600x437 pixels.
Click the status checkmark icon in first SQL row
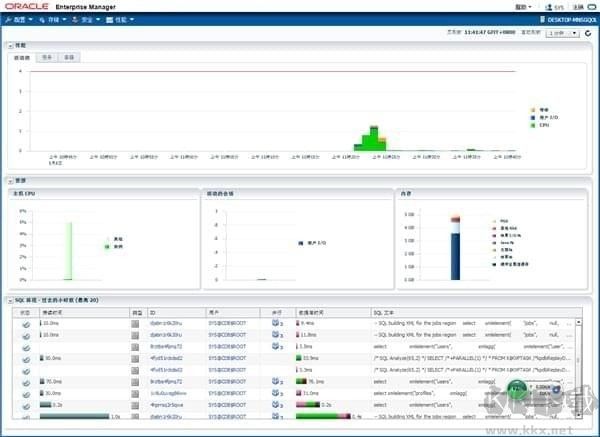[x=26, y=324]
